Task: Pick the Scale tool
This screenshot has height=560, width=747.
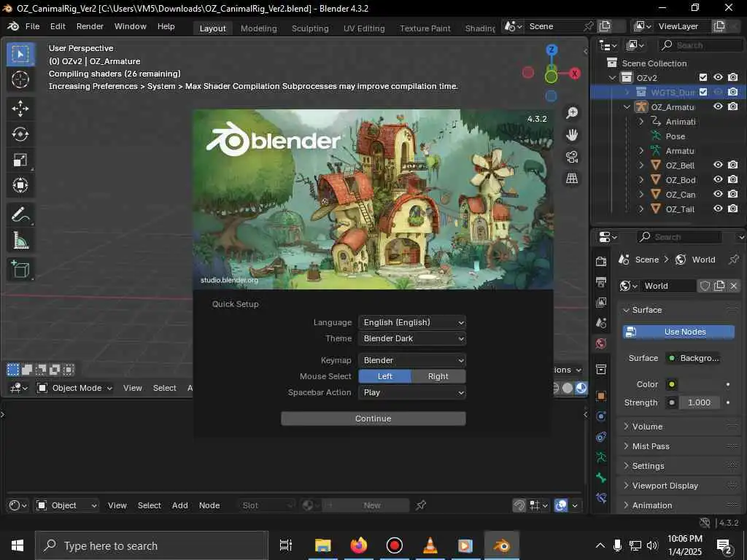Action: [x=20, y=160]
